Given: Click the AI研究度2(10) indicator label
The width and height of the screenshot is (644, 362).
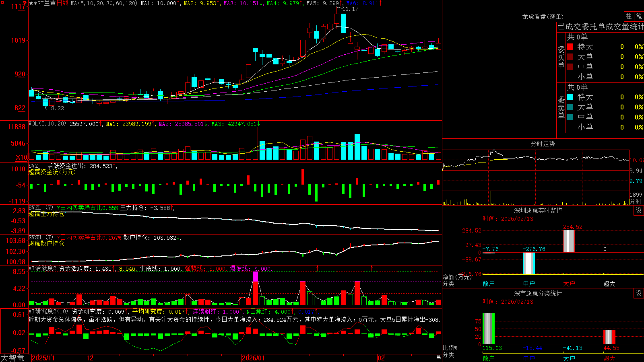Looking at the screenshot, I should click(49, 311).
